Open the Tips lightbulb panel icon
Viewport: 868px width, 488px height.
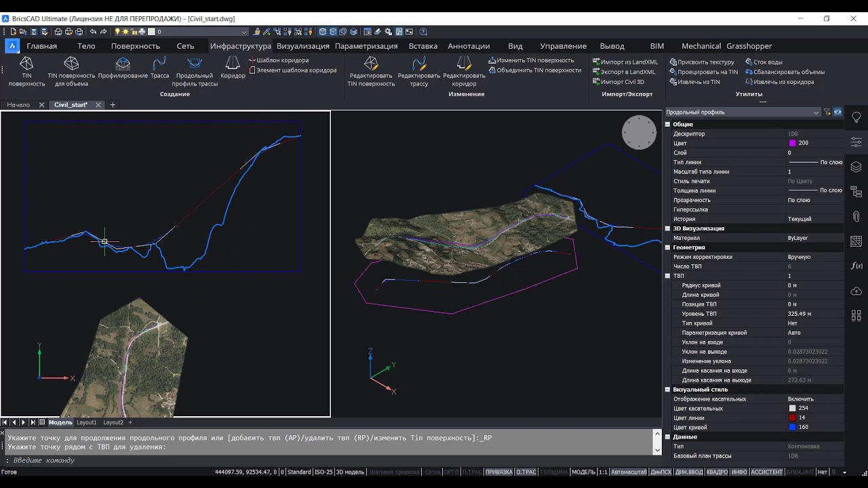(856, 117)
